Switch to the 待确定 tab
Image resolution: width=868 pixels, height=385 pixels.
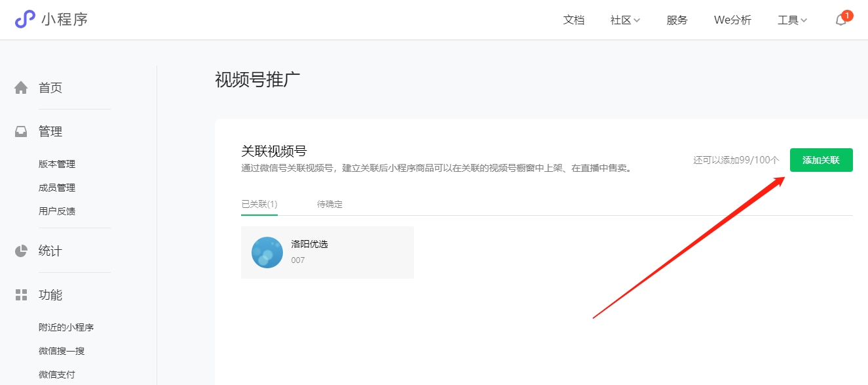(330, 204)
